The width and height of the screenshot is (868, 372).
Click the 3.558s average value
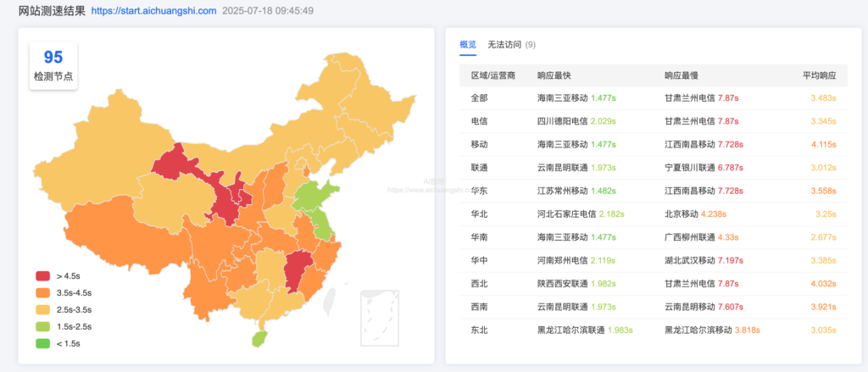823,191
